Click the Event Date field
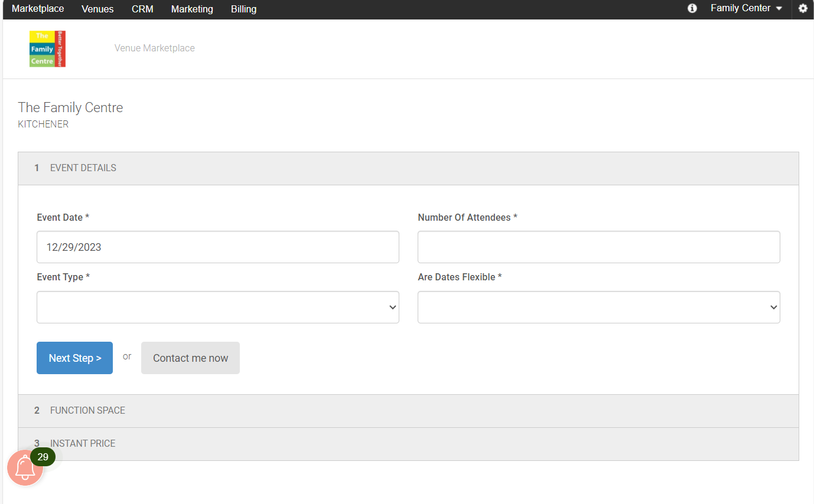 point(218,247)
